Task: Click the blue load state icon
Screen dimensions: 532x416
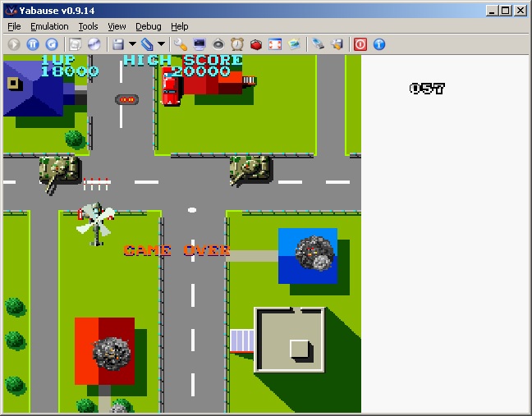Action: [147, 44]
